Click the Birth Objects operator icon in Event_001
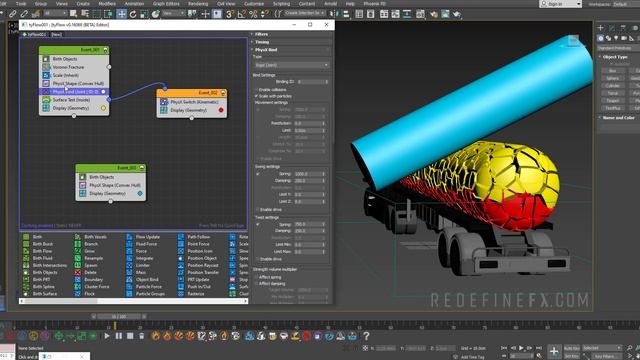640x360 pixels. click(46, 59)
